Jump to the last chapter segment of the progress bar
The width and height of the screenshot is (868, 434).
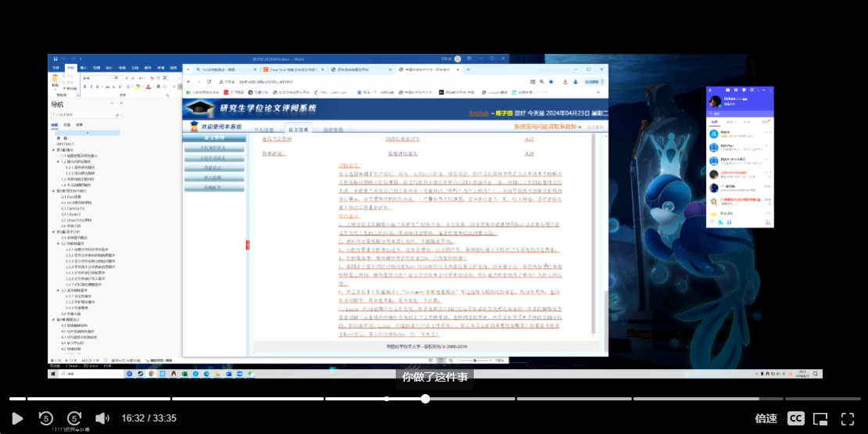823,399
